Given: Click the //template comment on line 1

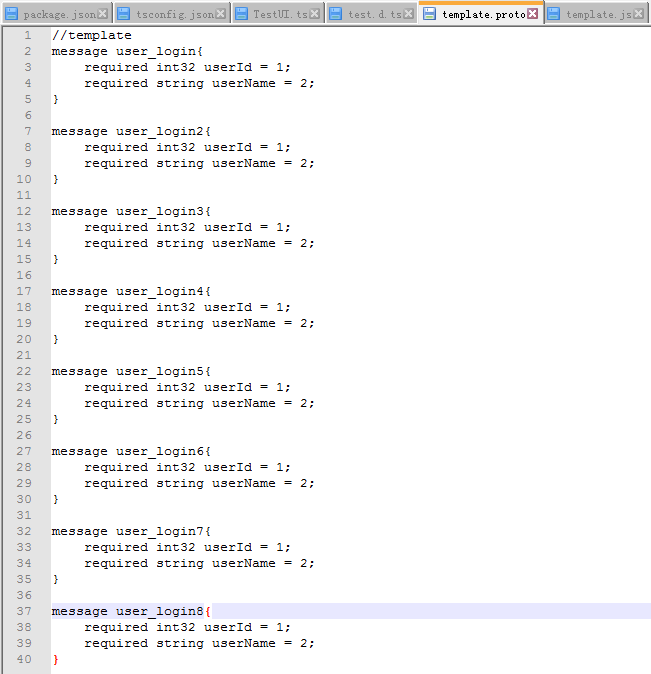Looking at the screenshot, I should [92, 35].
